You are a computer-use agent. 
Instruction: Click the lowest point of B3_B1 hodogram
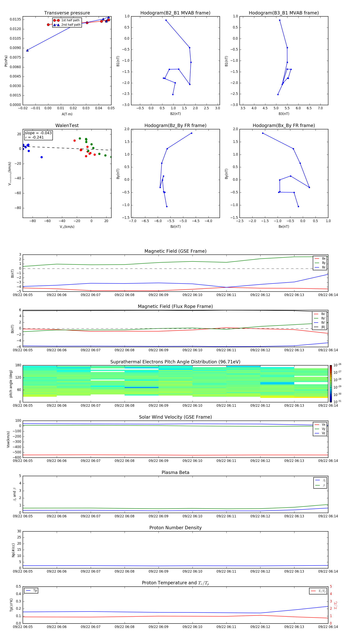pyautogui.click(x=278, y=94)
